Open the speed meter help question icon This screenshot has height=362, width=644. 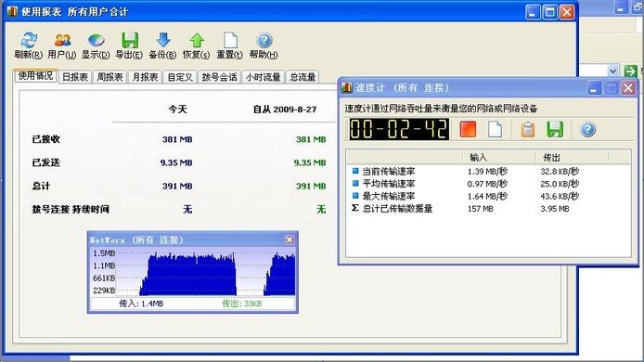(587, 129)
